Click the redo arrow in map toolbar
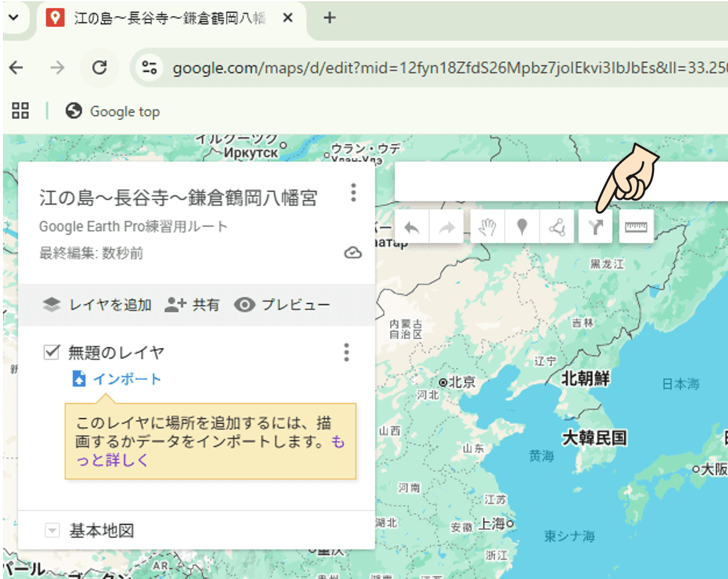 (x=446, y=227)
